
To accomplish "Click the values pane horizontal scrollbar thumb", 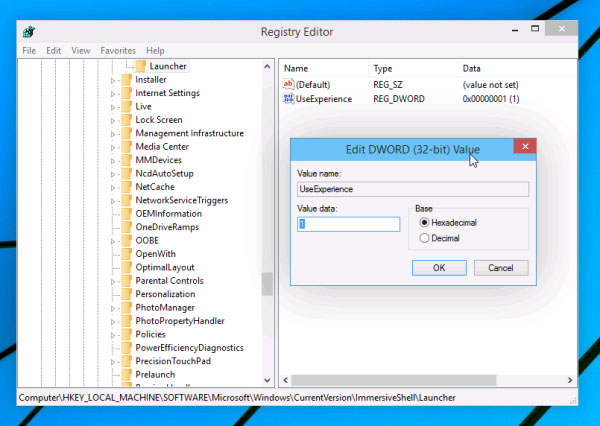I will [394, 380].
